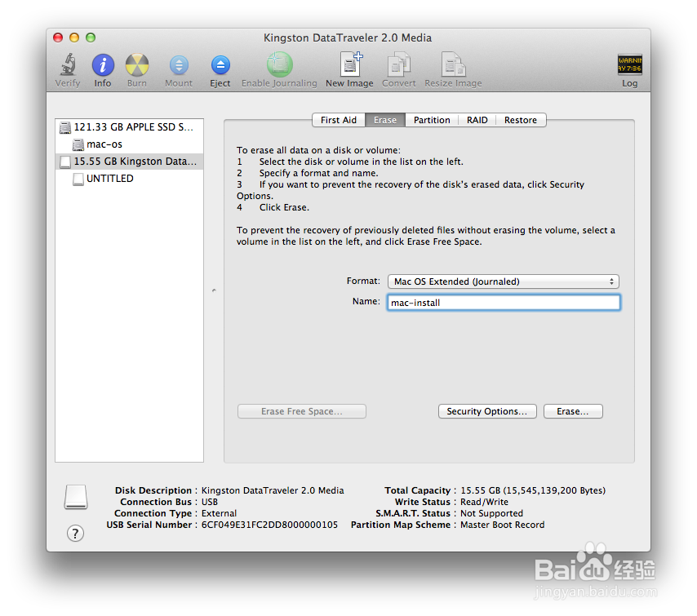This screenshot has width=697, height=616.
Task: Click the Erase... button
Action: (x=573, y=411)
